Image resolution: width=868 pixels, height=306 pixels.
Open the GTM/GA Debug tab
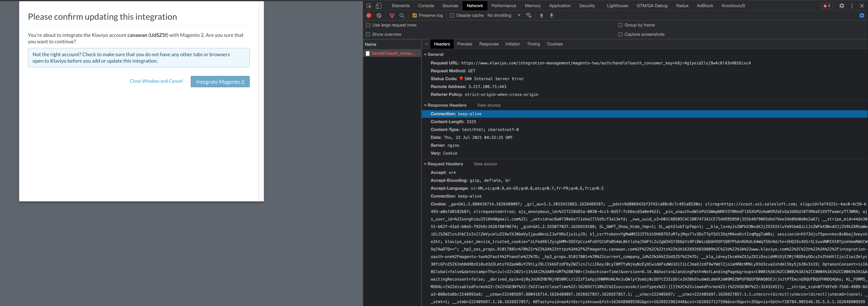point(652,6)
